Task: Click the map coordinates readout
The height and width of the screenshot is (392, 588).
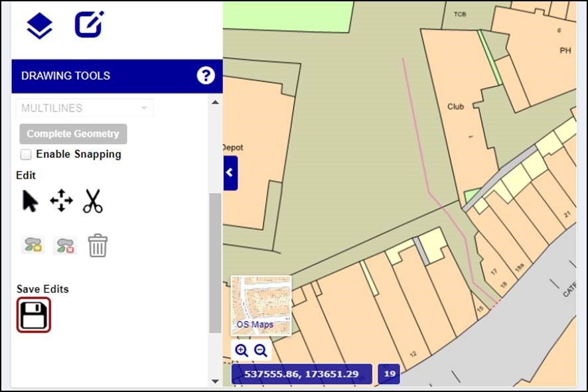Action: (x=301, y=374)
